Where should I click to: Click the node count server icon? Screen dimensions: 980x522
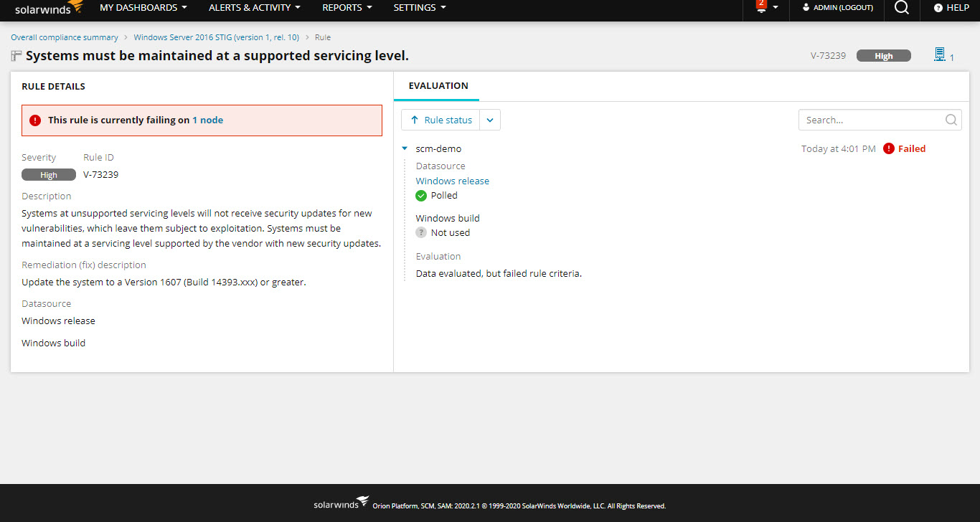tap(939, 54)
